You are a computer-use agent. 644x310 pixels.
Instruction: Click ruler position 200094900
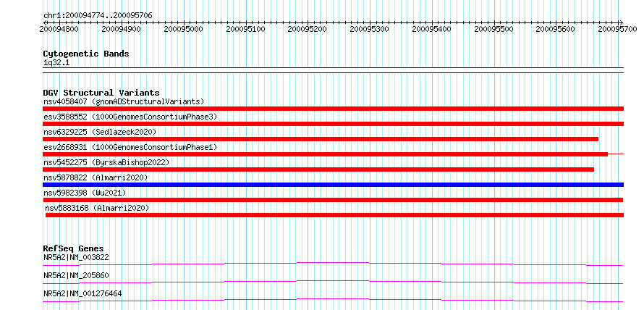tap(121, 29)
